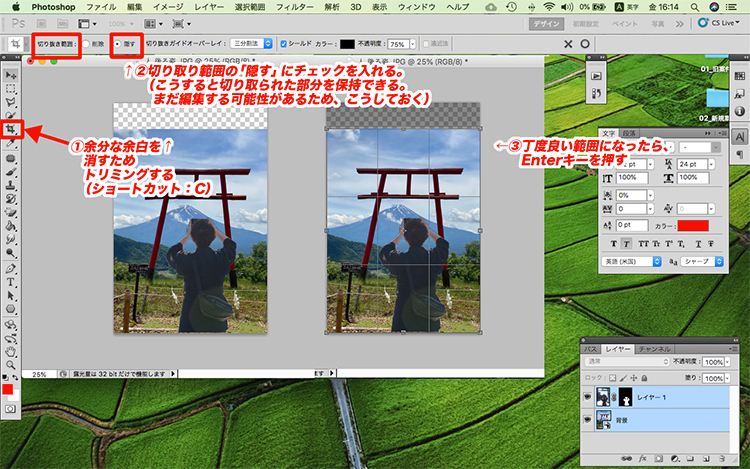
Task: Click the shield color black swatch
Action: click(347, 44)
